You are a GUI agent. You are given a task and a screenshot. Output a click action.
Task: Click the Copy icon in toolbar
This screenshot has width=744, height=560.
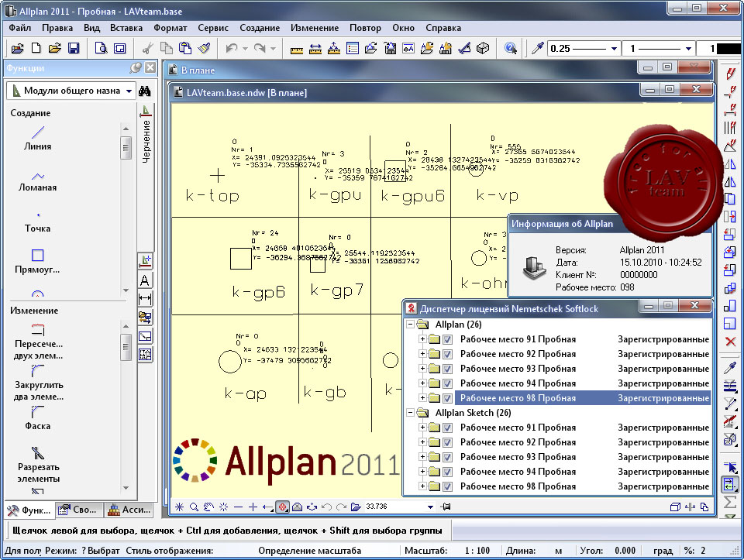coord(167,48)
